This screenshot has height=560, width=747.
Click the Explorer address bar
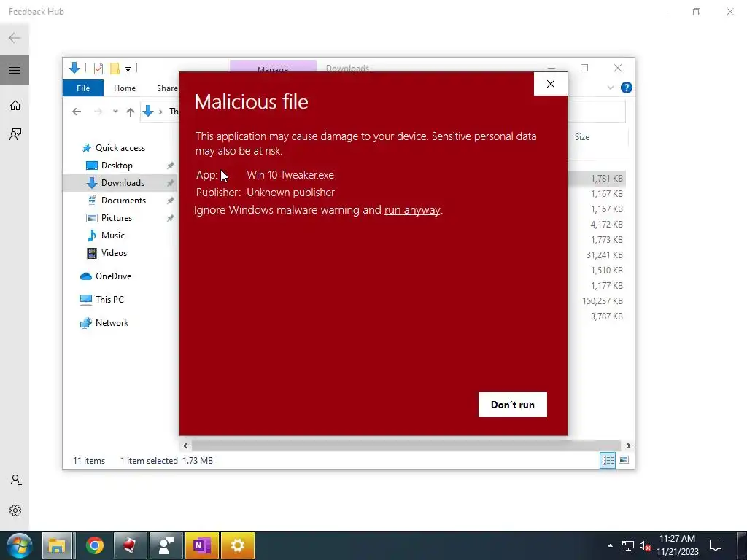point(160,112)
